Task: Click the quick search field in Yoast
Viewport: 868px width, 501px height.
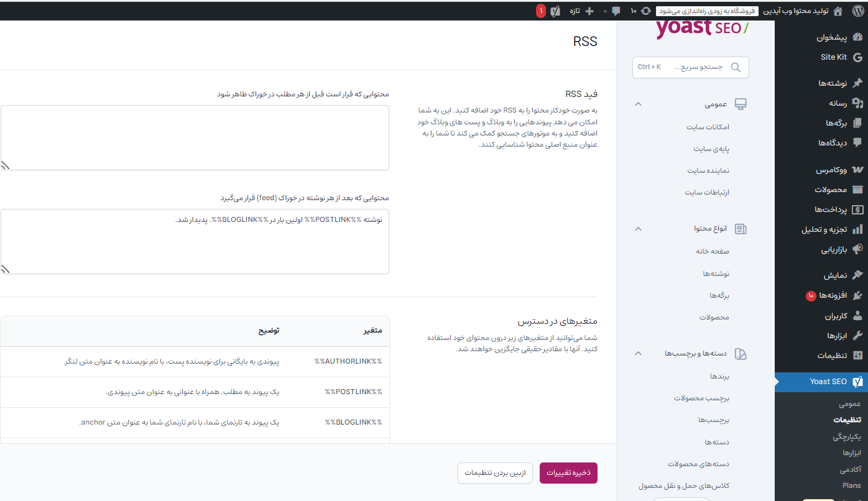Action: tap(690, 67)
